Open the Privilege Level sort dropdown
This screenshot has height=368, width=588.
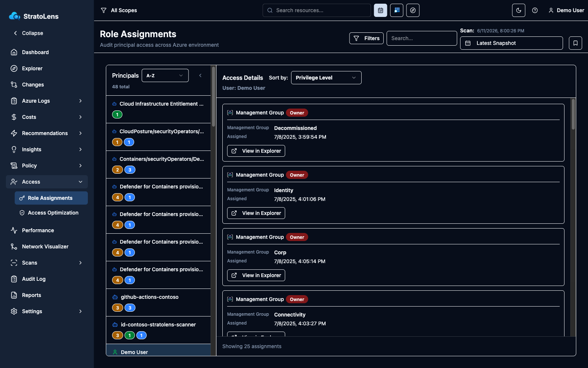(326, 78)
